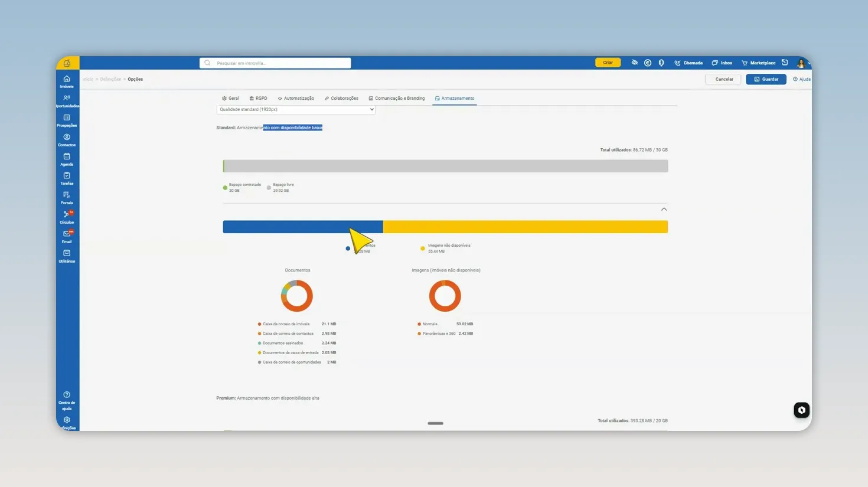Screen dimensions: 868x487
Task: Click the grey total storage usage bar
Action: pos(446,166)
